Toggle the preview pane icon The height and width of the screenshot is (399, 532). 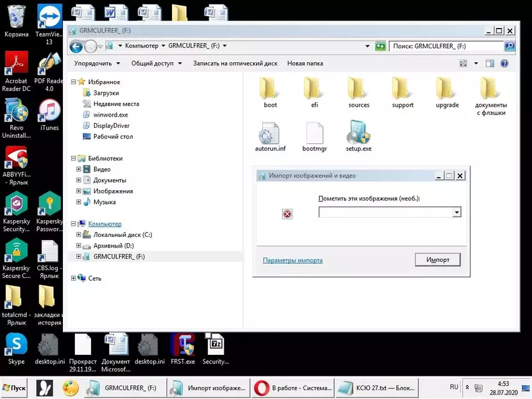[490, 64]
